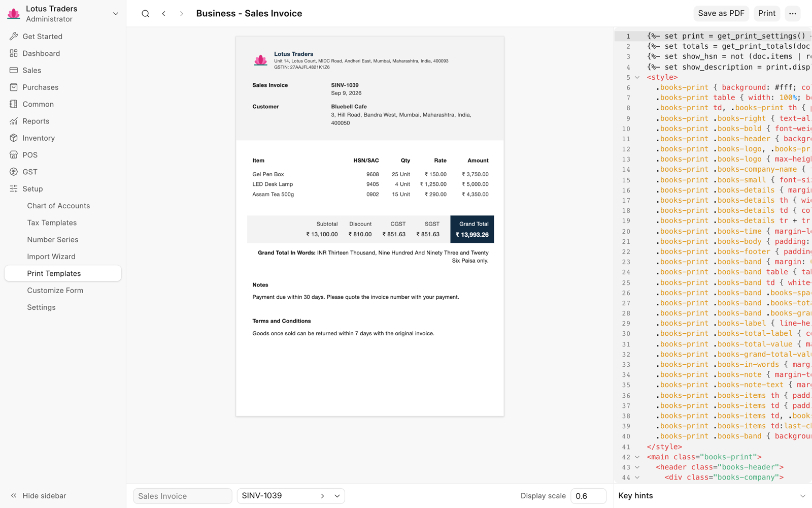Image resolution: width=812 pixels, height=508 pixels.
Task: Click the Inventory box icon
Action: pyautogui.click(x=14, y=138)
